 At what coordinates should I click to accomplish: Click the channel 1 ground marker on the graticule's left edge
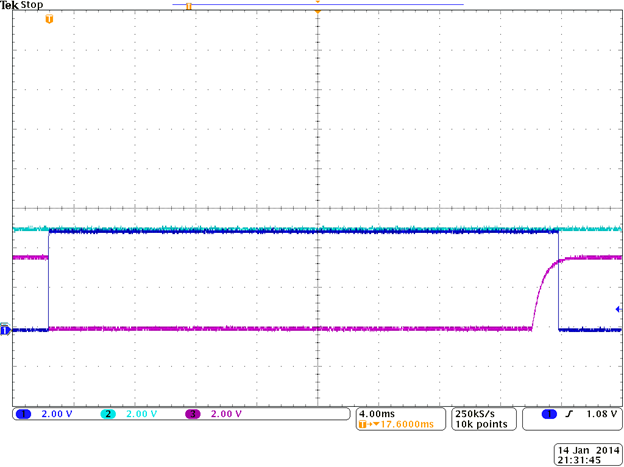point(5,330)
